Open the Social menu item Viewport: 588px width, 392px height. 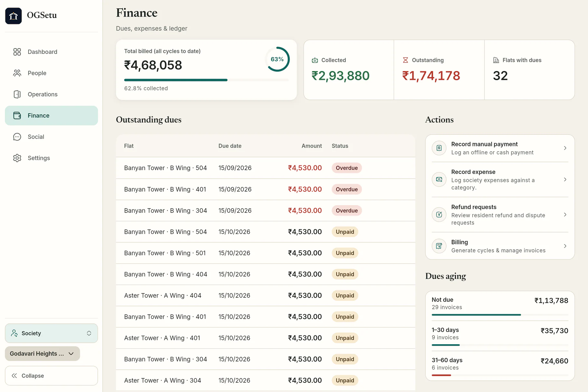pos(51,137)
